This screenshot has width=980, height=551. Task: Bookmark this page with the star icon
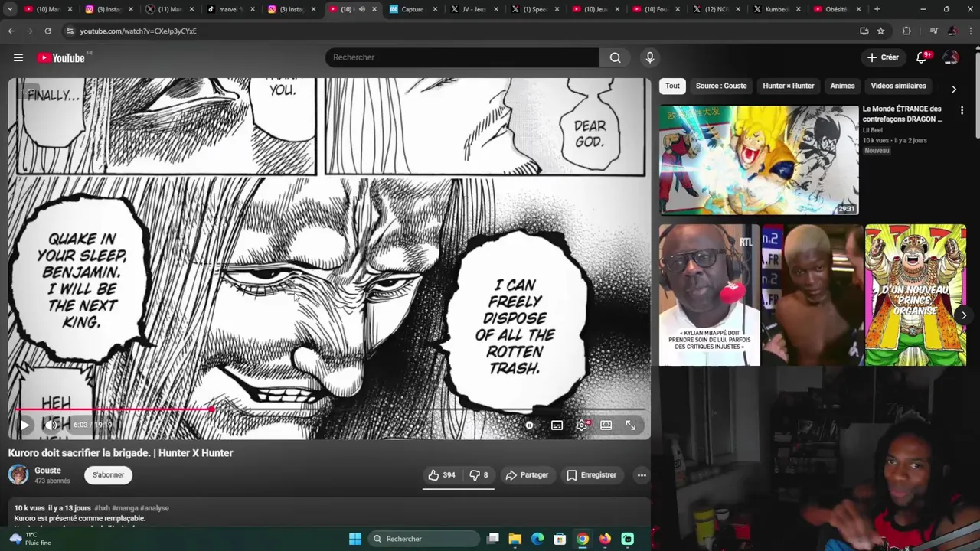click(x=880, y=31)
